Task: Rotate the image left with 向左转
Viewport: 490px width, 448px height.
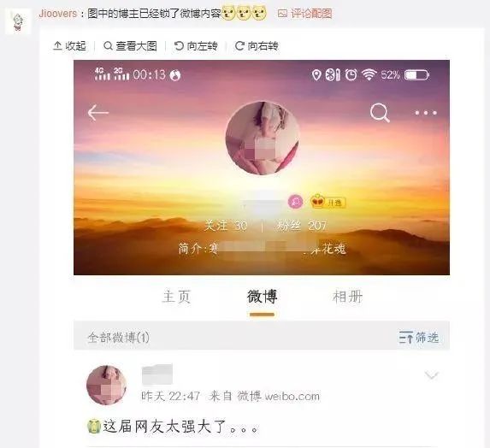Action: [196, 46]
